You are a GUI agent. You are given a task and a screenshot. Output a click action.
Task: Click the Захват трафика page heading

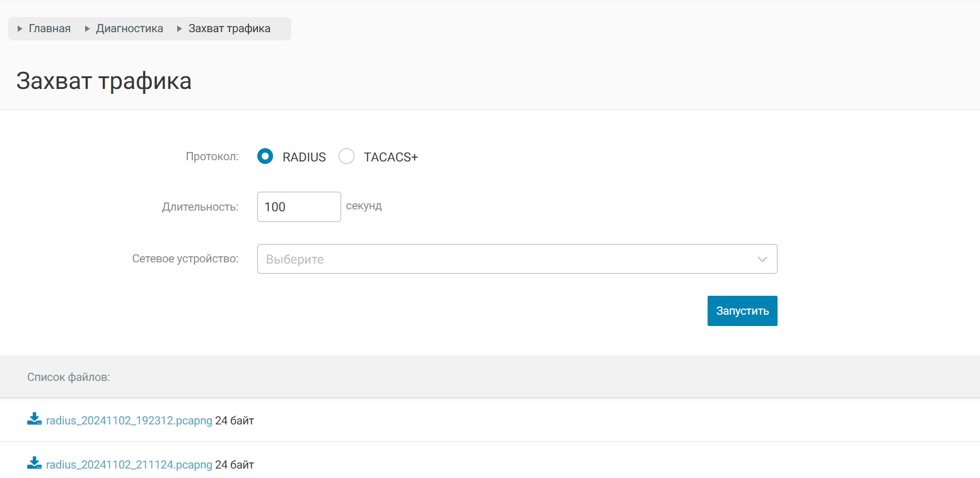[x=104, y=81]
